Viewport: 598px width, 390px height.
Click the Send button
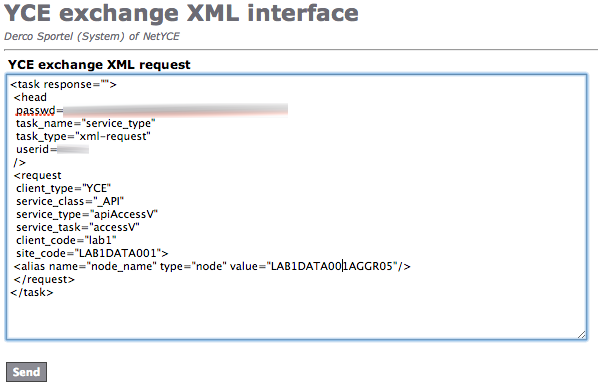(26, 372)
